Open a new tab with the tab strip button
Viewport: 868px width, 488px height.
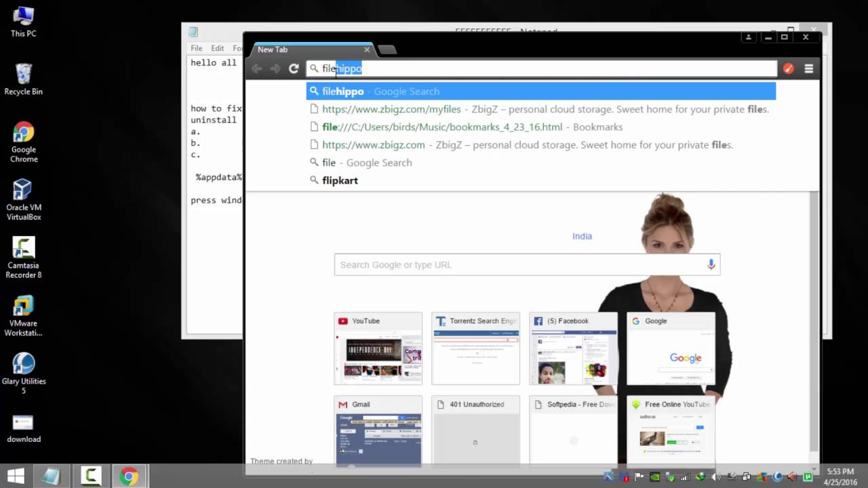387,49
